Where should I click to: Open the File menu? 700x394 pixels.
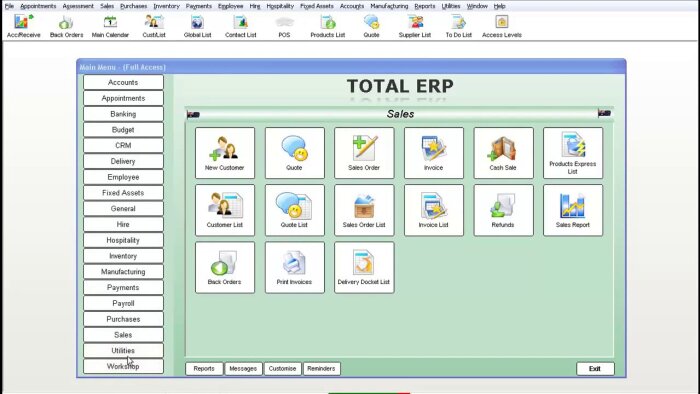point(9,6)
